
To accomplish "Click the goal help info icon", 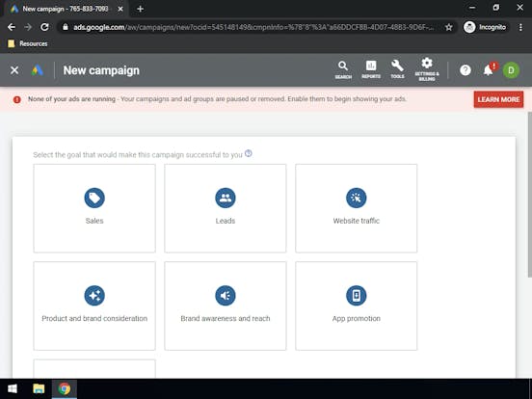I will (x=249, y=153).
